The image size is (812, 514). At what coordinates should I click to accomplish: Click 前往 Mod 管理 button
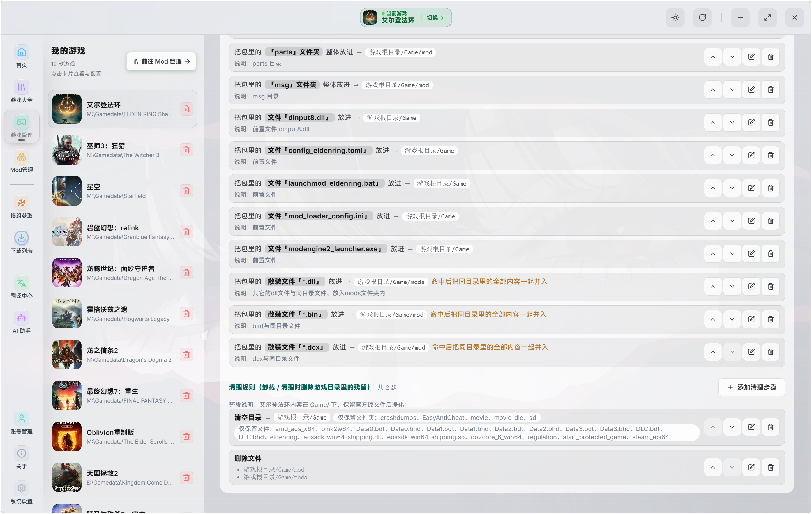161,61
